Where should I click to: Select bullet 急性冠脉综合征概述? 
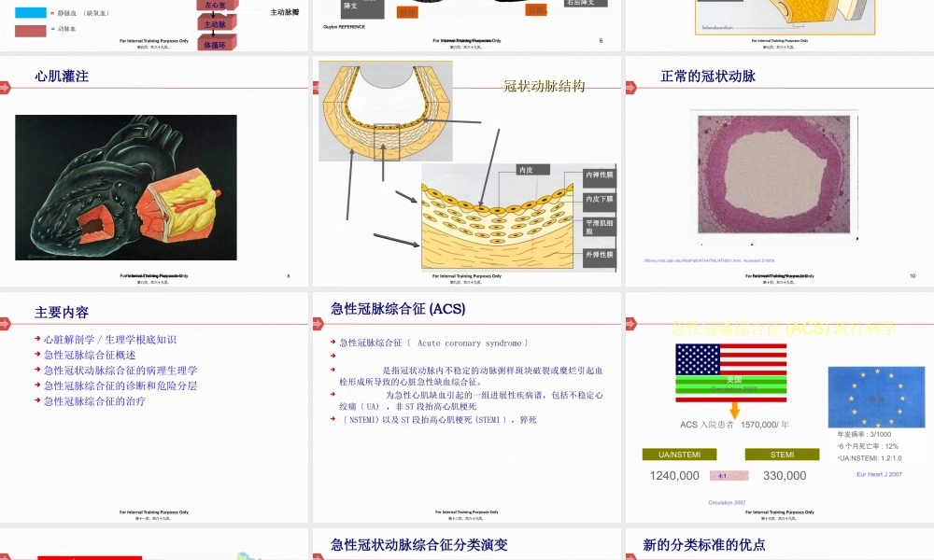90,356
